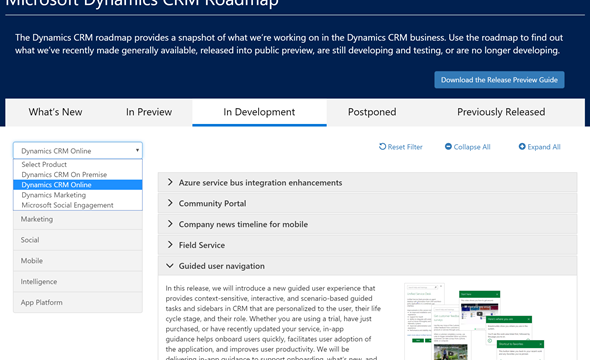Image resolution: width=590 pixels, height=360 pixels.
Task: Filter by the App Platform category
Action: click(78, 302)
